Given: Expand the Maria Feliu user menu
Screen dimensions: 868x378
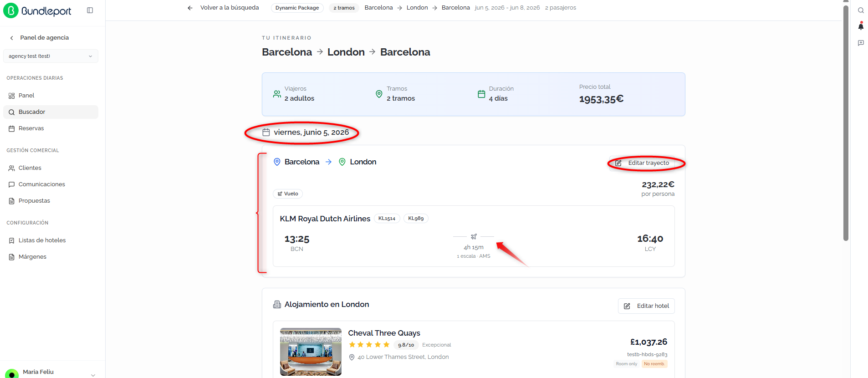Looking at the screenshot, I should coord(93,375).
